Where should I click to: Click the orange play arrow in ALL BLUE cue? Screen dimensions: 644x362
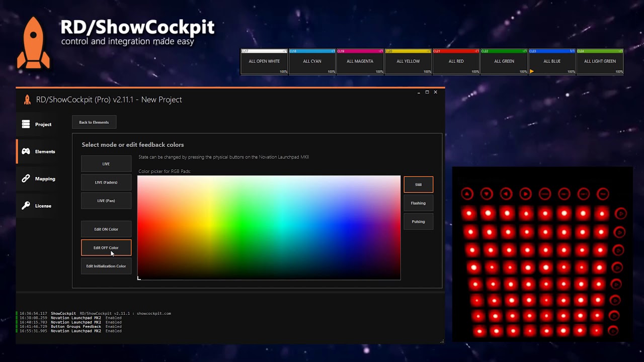coord(532,71)
